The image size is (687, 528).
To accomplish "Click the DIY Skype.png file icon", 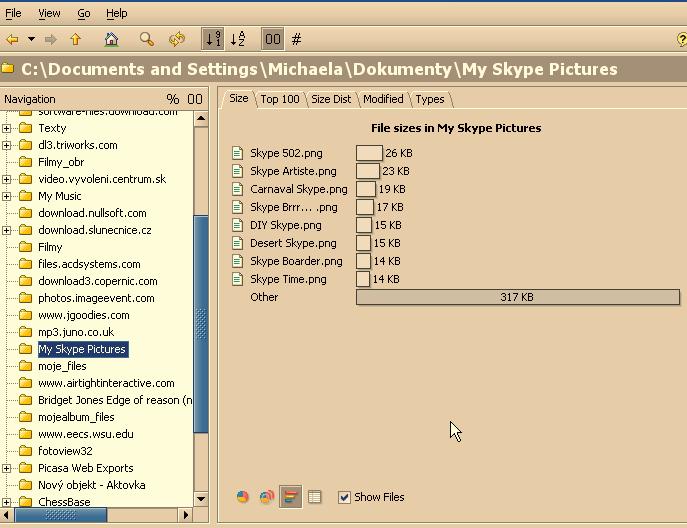I will coord(237,225).
